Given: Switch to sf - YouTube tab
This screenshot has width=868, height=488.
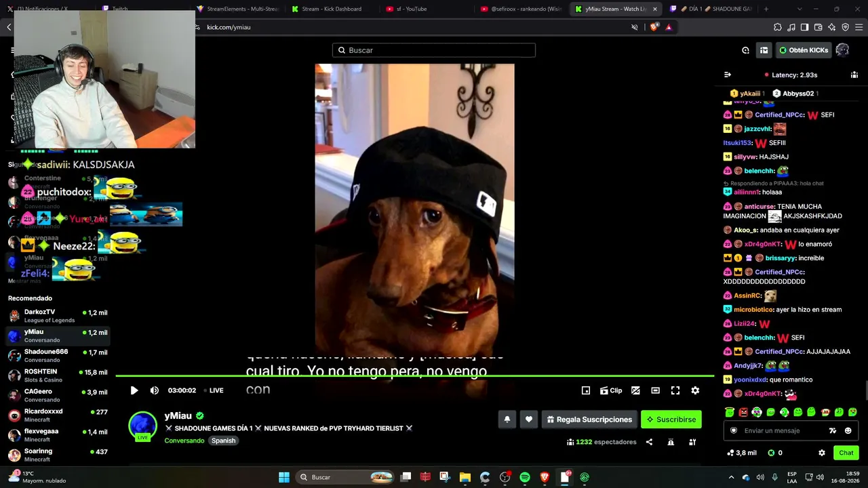Looking at the screenshot, I should click(x=425, y=9).
